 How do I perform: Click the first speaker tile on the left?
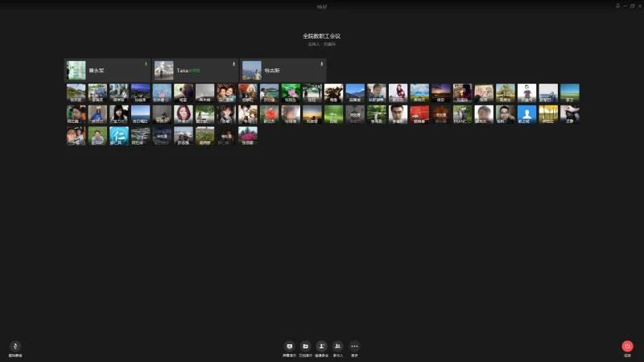(107, 70)
